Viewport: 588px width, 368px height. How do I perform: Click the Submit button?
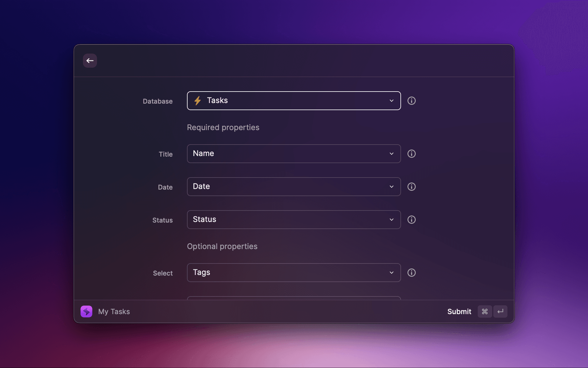459,311
